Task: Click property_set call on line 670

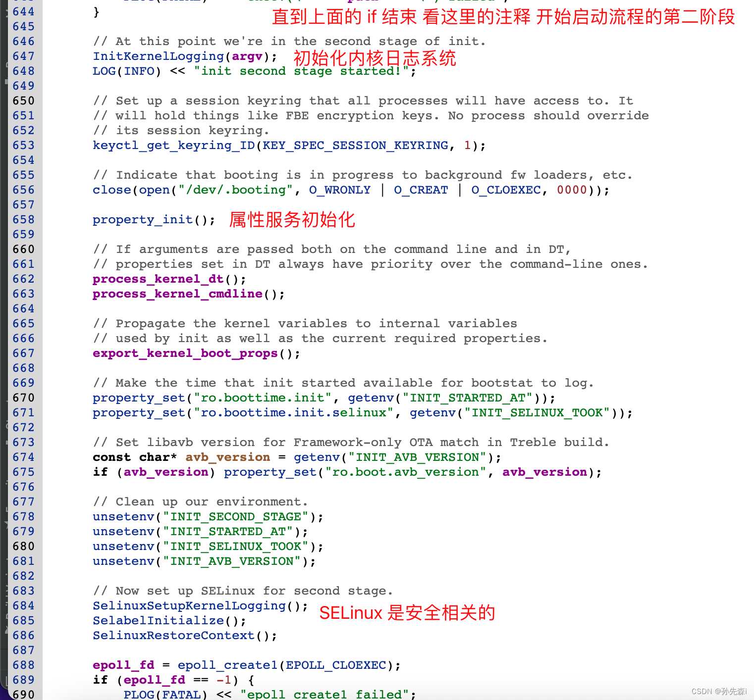Action: pos(139,398)
